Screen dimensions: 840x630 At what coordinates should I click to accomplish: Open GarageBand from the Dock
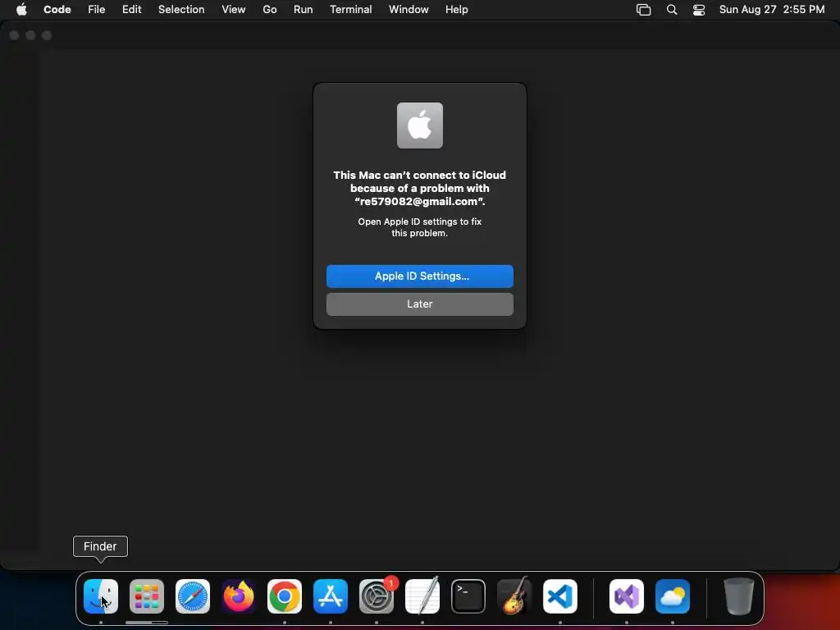click(x=514, y=596)
